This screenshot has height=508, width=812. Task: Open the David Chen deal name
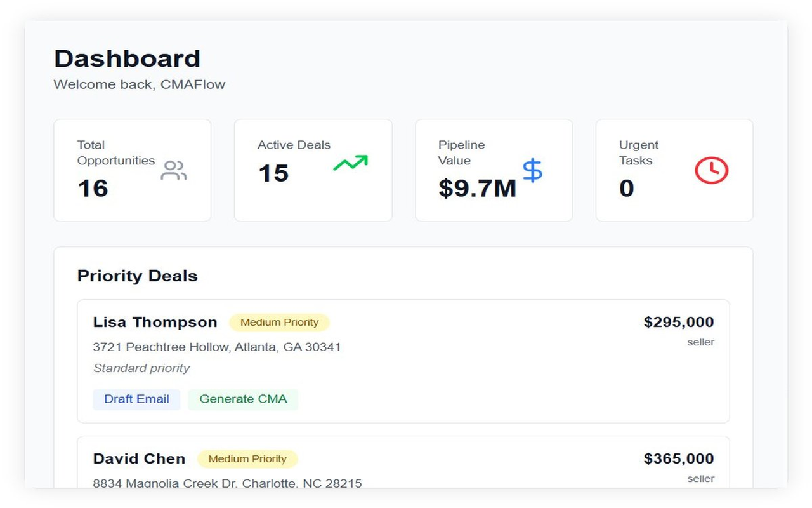click(139, 459)
